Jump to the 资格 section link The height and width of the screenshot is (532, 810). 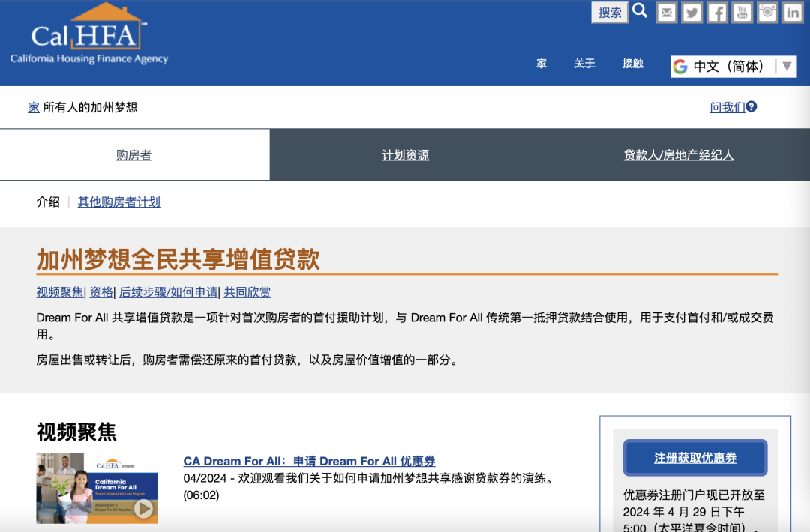pos(100,292)
